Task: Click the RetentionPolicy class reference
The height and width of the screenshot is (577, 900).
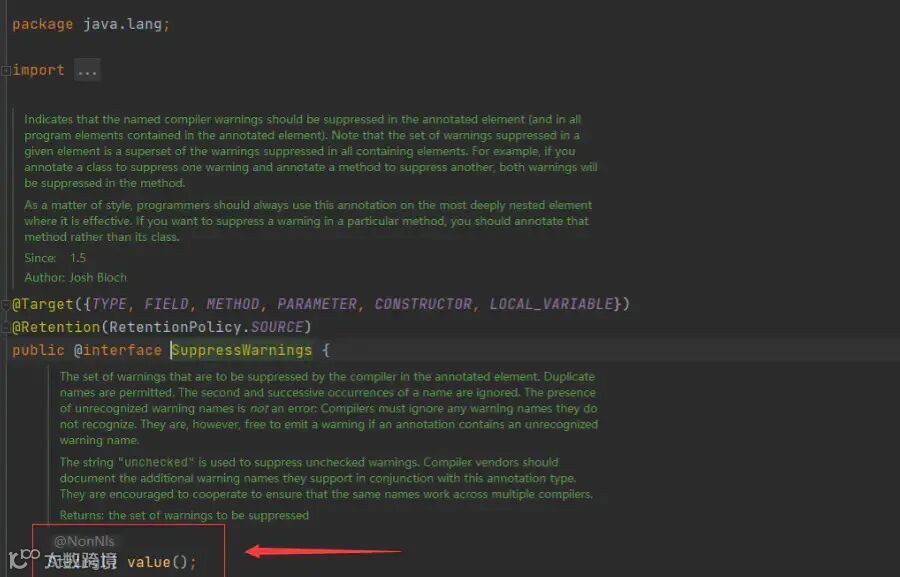Action: [x=175, y=327]
